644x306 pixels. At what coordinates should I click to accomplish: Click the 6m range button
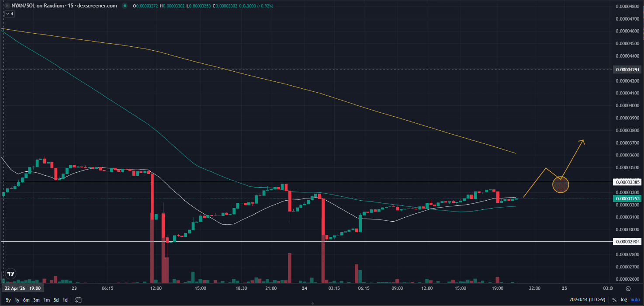pos(27,300)
